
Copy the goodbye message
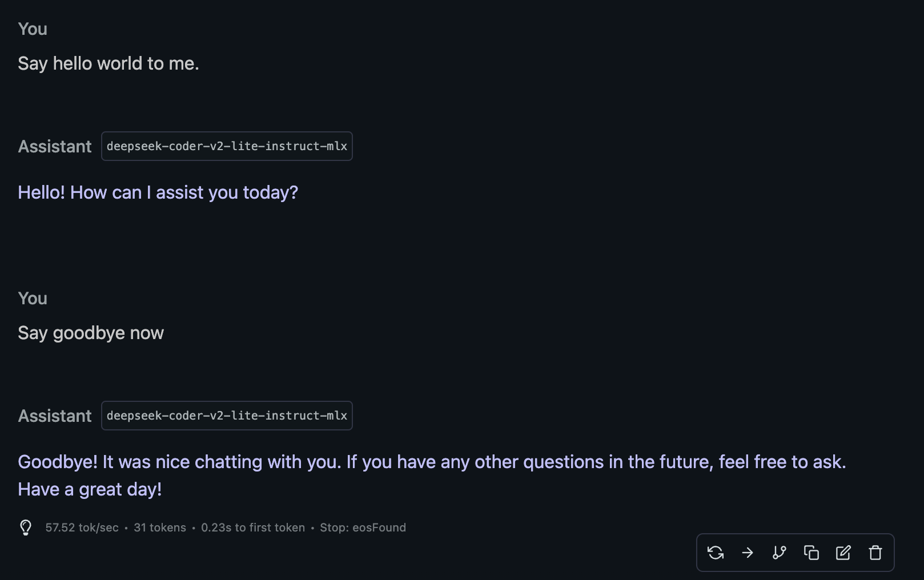pos(811,553)
